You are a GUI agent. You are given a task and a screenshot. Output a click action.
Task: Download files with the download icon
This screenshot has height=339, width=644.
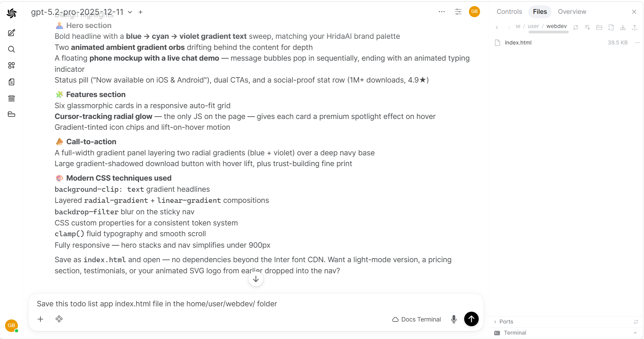coord(623,27)
